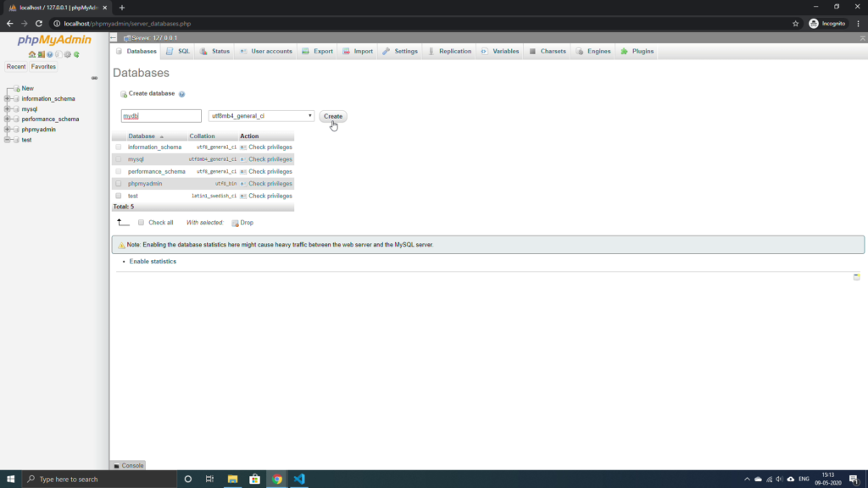Click the server icon in breadcrumb bar

pos(127,38)
